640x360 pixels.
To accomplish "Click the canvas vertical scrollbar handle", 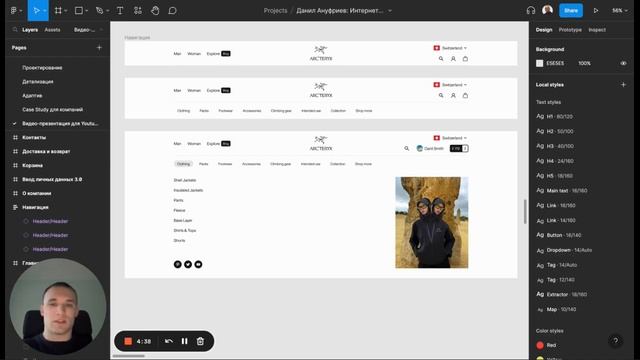I will click(525, 211).
